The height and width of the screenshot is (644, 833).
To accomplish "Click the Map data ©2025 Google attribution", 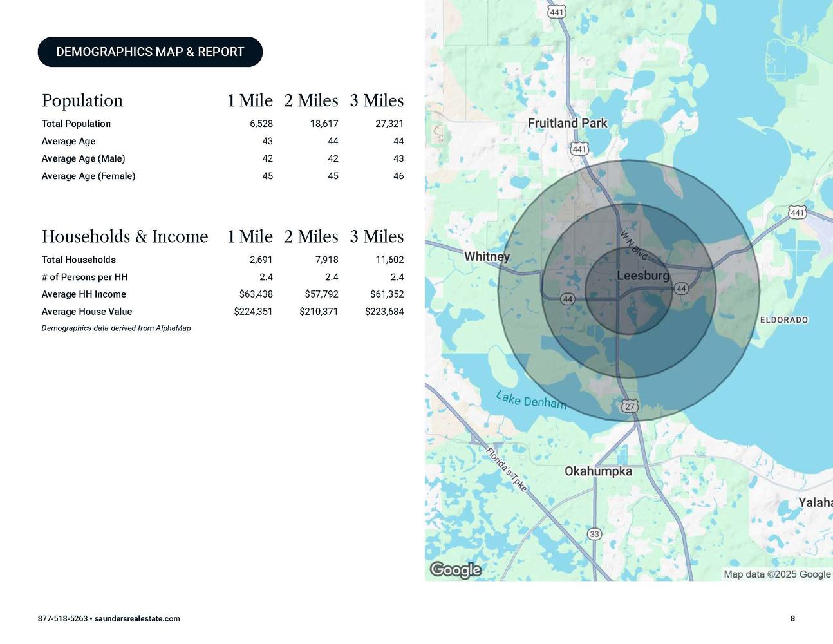I will point(776,574).
